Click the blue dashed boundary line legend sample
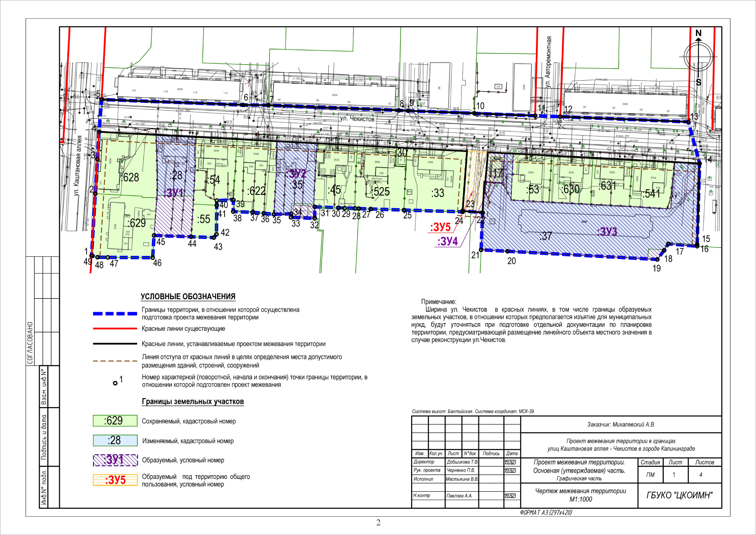Image resolution: width=756 pixels, height=535 pixels. (x=115, y=313)
